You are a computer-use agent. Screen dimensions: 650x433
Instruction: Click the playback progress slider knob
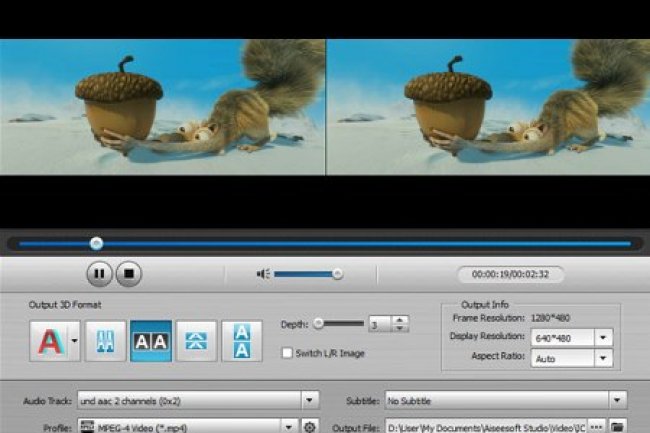pyautogui.click(x=97, y=243)
